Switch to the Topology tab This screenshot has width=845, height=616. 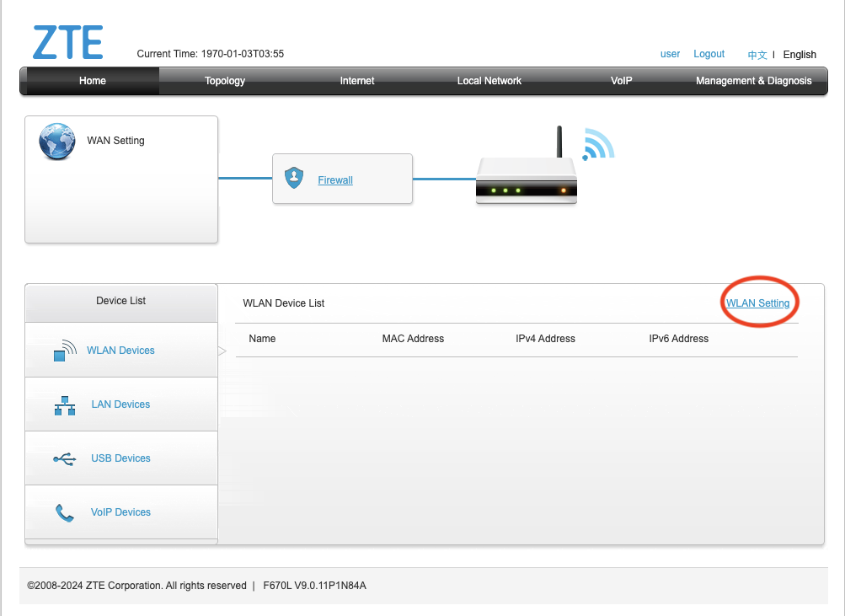[x=224, y=81]
